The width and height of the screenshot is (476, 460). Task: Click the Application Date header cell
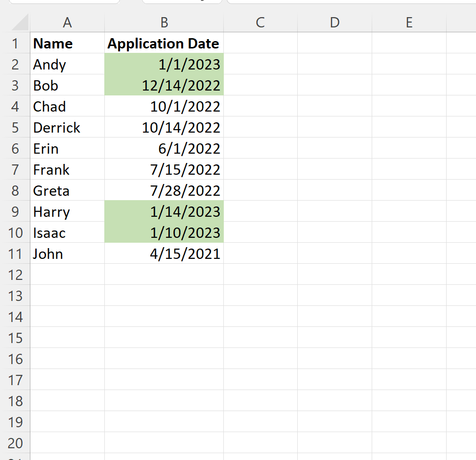coord(164,43)
